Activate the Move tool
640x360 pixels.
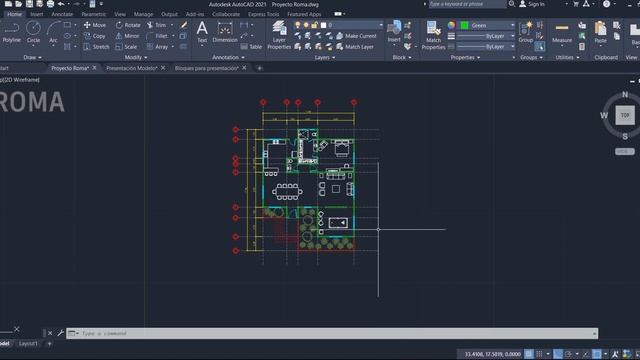[95, 25]
